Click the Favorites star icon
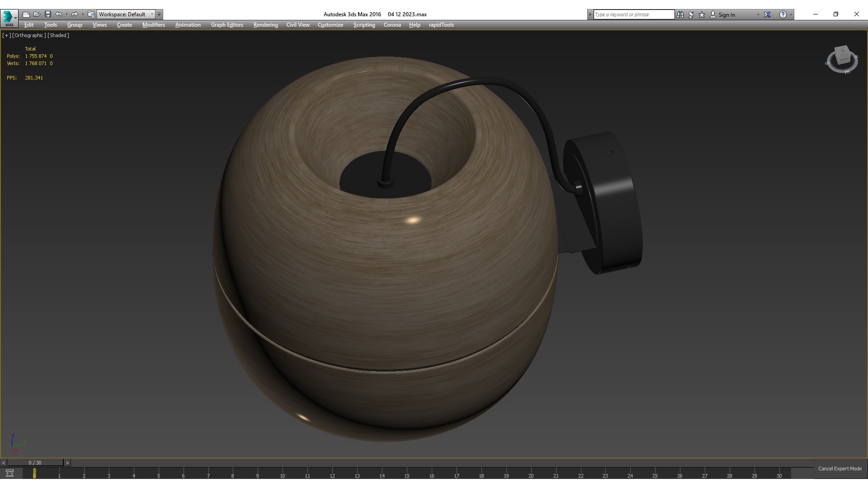The image size is (868, 488). [702, 14]
